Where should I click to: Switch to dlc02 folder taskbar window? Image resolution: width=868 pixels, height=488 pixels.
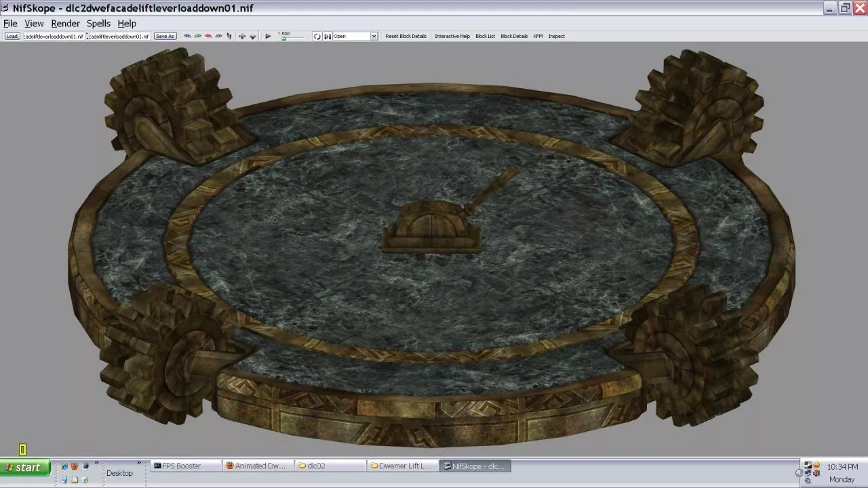tap(331, 466)
